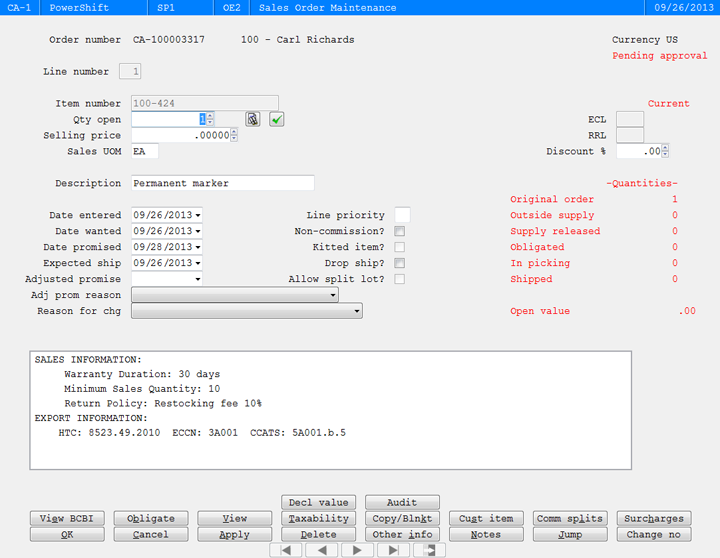
Task: Open the Adjusted promise date picker
Action: tap(198, 279)
